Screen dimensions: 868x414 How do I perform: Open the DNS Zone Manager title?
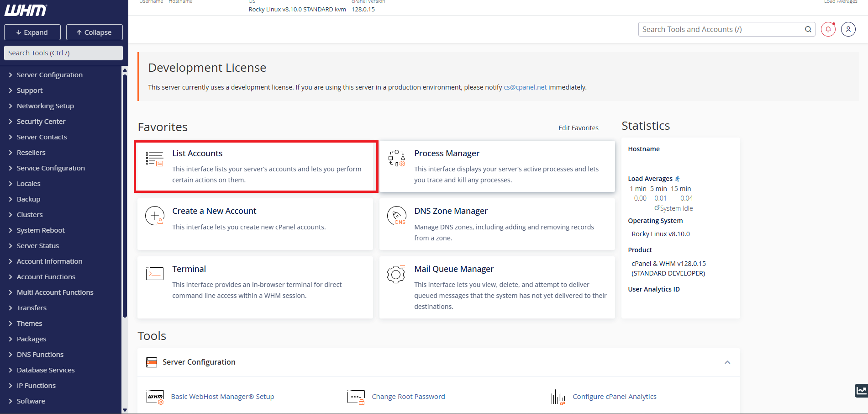pos(451,211)
